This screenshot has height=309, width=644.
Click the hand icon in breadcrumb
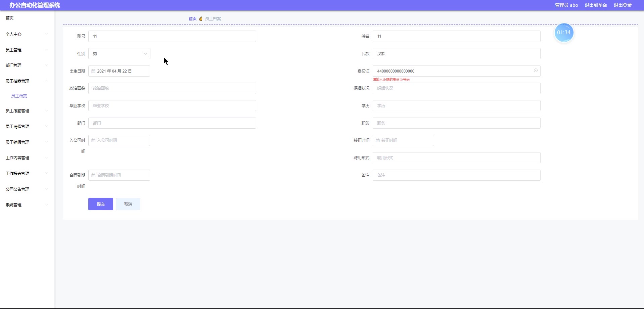[201, 19]
